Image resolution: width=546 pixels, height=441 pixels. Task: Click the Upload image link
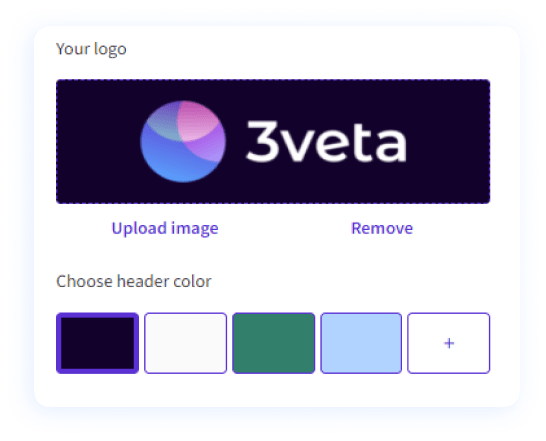point(165,229)
